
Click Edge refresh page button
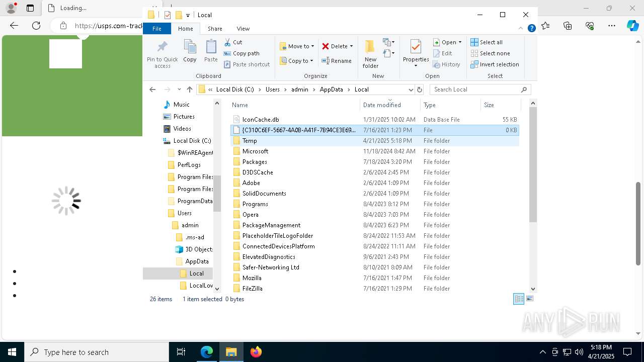[x=36, y=26]
